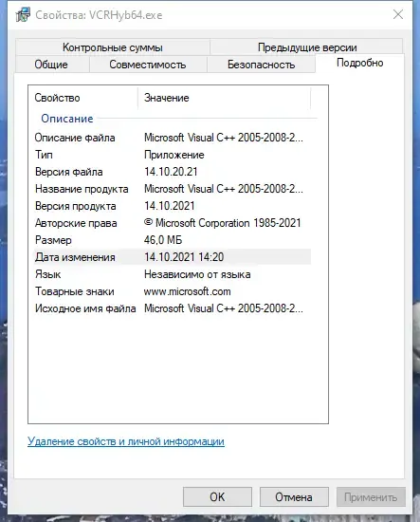
Task: Switch to the Общие tab
Action: (x=51, y=65)
